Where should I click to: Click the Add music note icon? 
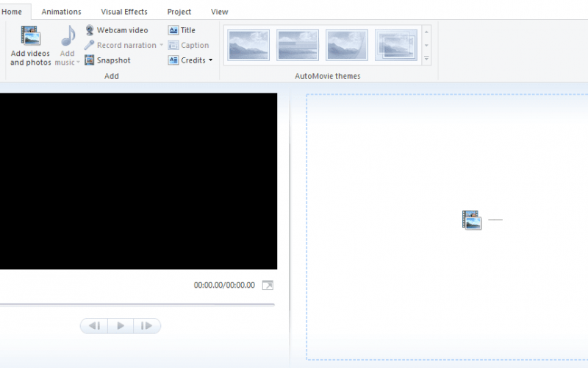pyautogui.click(x=68, y=36)
